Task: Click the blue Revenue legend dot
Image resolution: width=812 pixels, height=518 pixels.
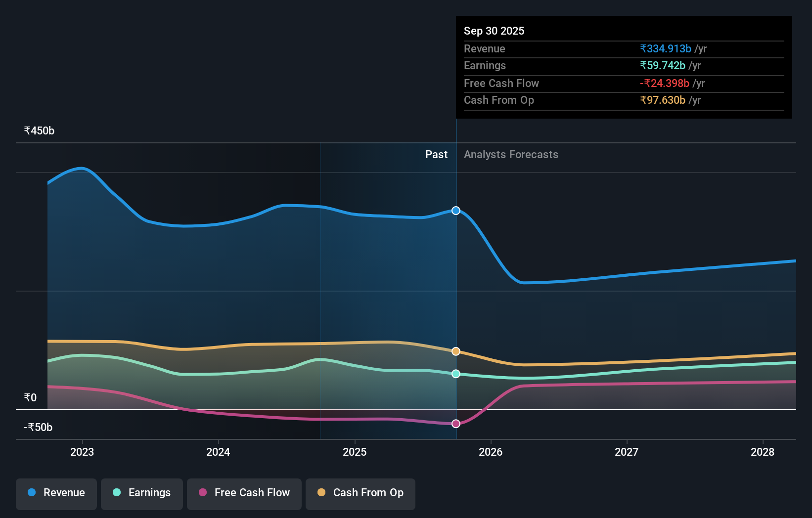Action: tap(32, 493)
